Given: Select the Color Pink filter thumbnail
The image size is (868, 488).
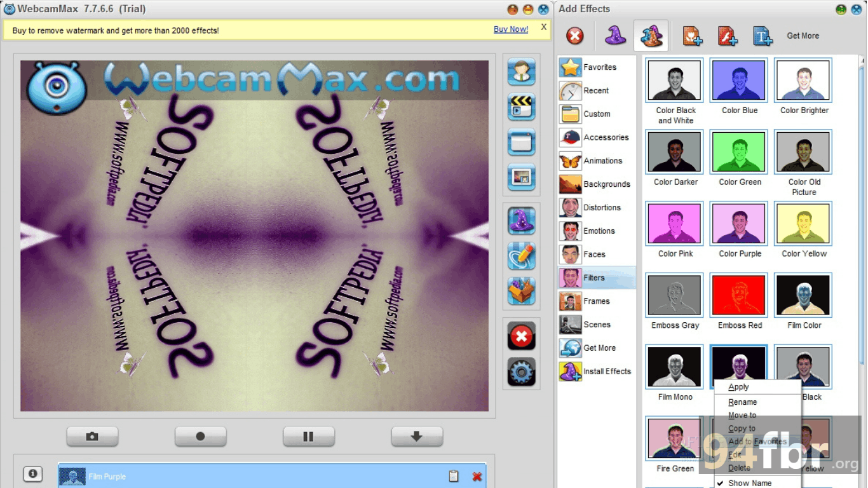Looking at the screenshot, I should tap(675, 224).
